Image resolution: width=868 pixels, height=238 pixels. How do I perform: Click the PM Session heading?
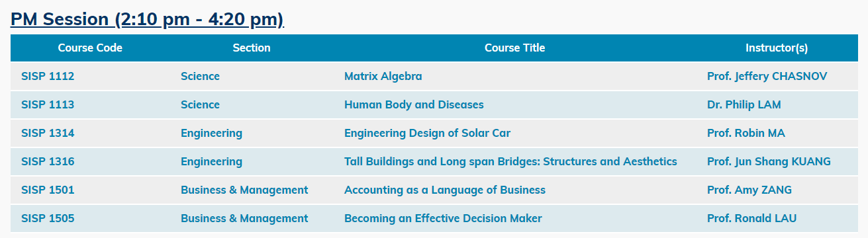[147, 19]
